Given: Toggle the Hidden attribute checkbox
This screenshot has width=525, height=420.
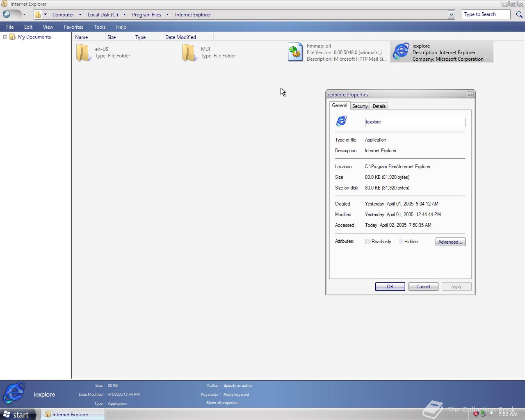Looking at the screenshot, I should click(x=400, y=242).
